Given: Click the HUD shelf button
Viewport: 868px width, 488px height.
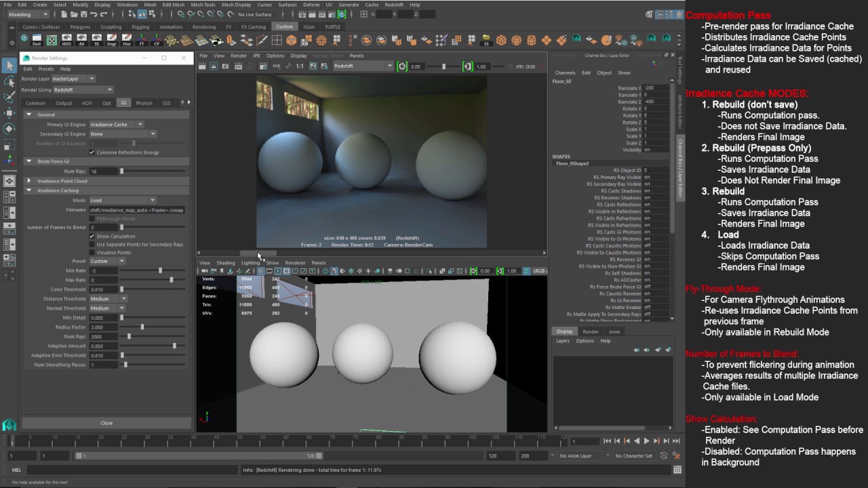Looking at the screenshot, I should 66,40.
